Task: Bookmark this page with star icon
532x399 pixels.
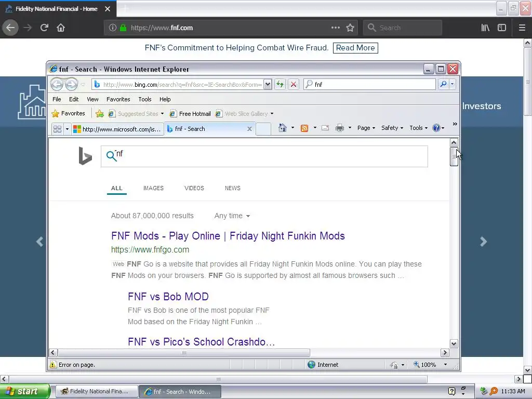Action: point(350,28)
